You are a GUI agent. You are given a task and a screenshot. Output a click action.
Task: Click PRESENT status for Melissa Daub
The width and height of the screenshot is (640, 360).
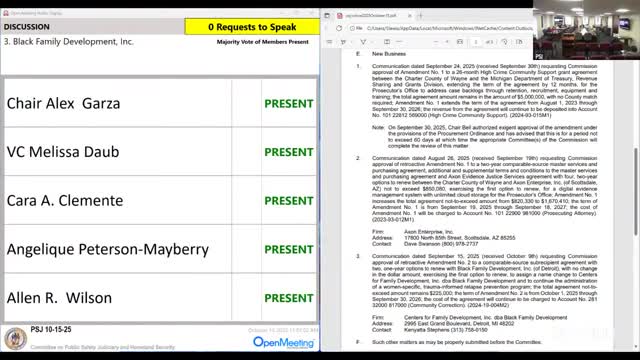tap(289, 152)
